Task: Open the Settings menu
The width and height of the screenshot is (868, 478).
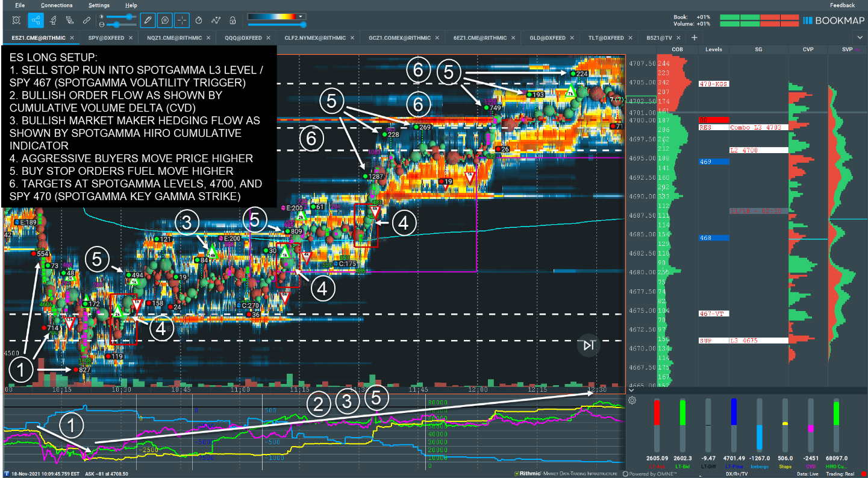Action: pyautogui.click(x=99, y=5)
